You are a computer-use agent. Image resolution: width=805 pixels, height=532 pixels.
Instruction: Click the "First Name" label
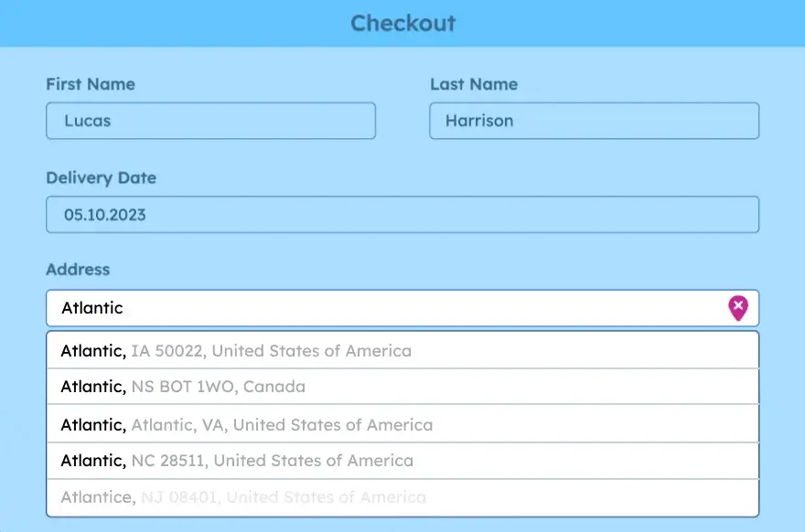pyautogui.click(x=91, y=84)
